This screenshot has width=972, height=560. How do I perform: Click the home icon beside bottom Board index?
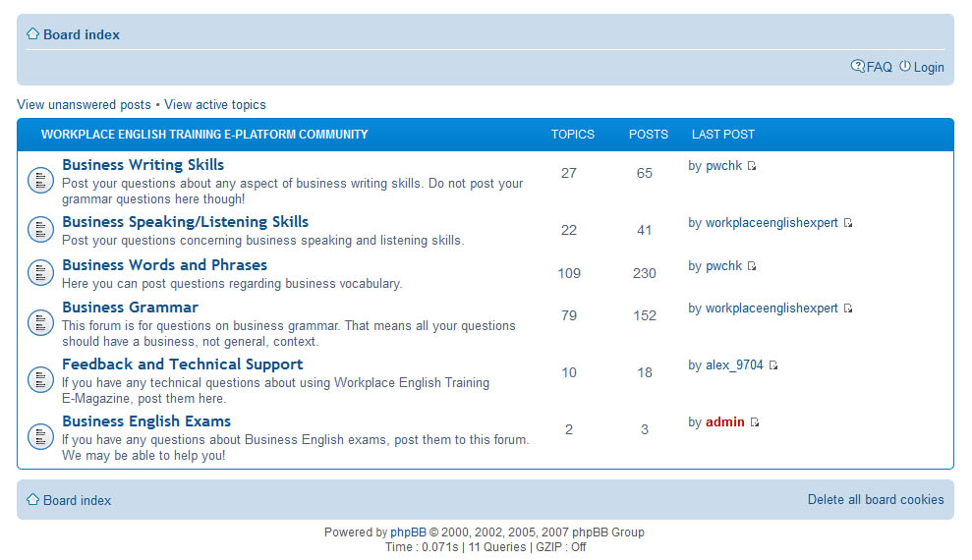32,499
